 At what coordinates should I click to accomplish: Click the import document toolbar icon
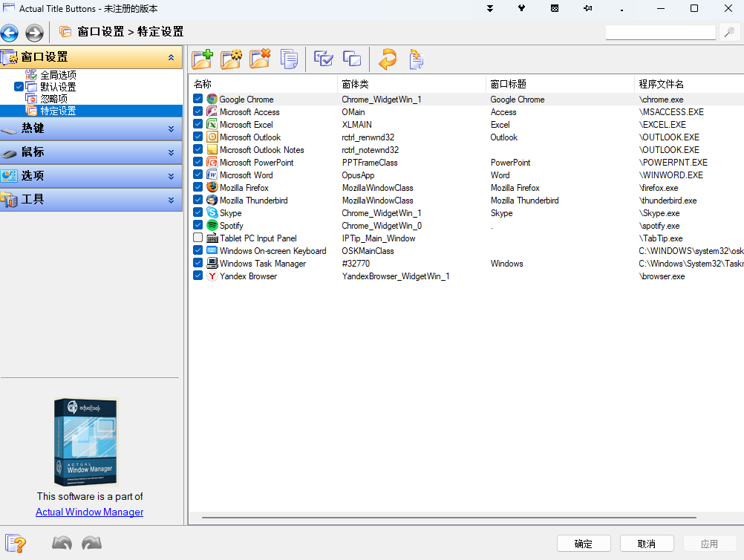[416, 60]
